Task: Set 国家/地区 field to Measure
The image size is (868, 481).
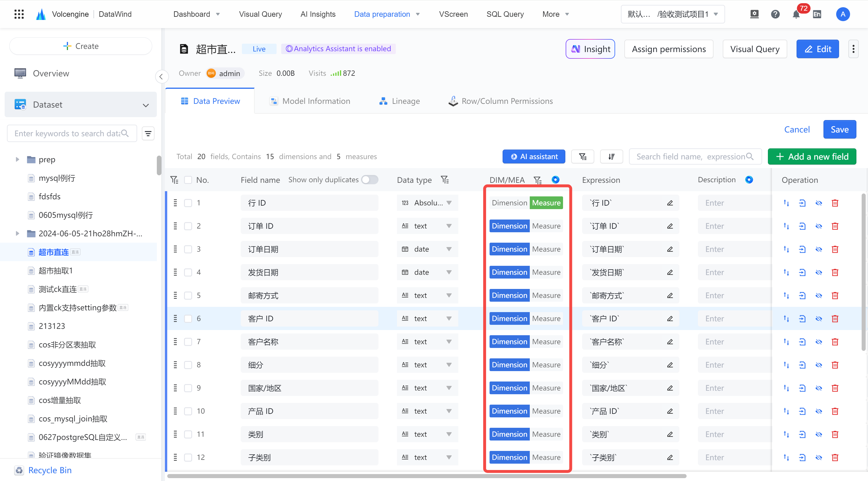Action: point(546,388)
